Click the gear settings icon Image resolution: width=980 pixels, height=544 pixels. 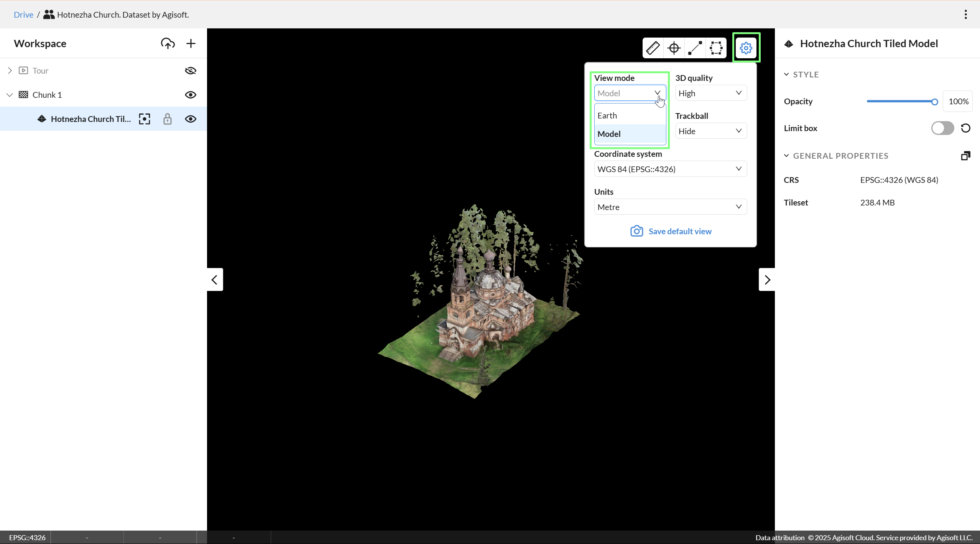(746, 48)
